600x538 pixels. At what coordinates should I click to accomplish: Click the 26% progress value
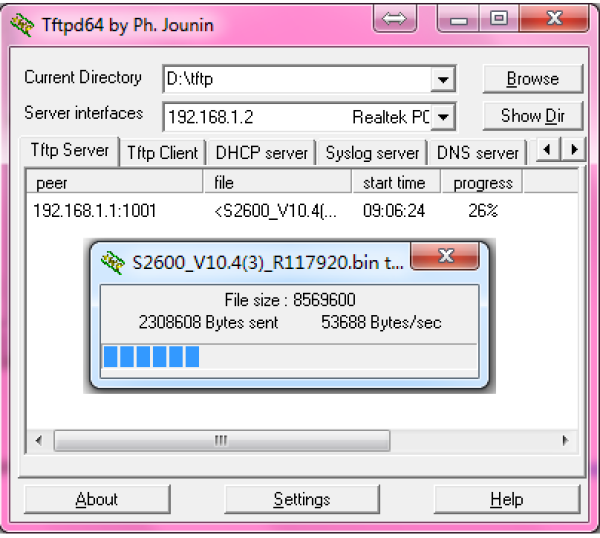[483, 211]
